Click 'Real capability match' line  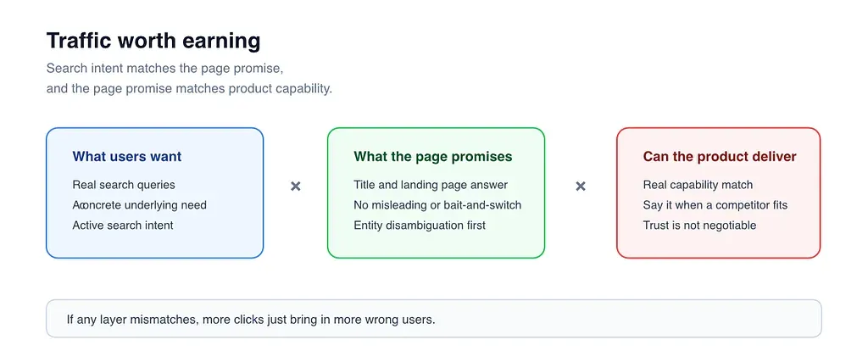click(x=698, y=185)
